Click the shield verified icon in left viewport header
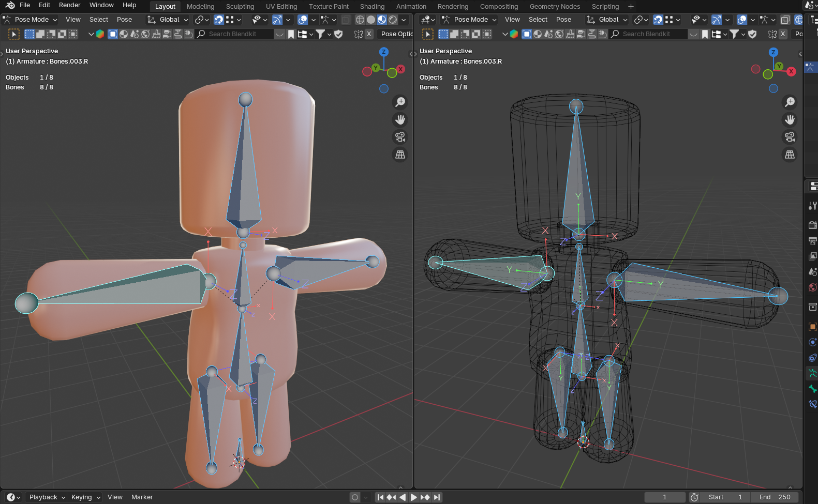Image resolution: width=818 pixels, height=504 pixels. [x=339, y=34]
